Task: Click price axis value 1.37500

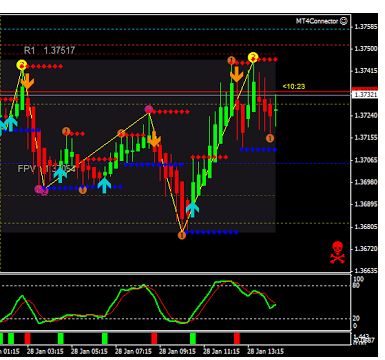Action: [x=366, y=49]
